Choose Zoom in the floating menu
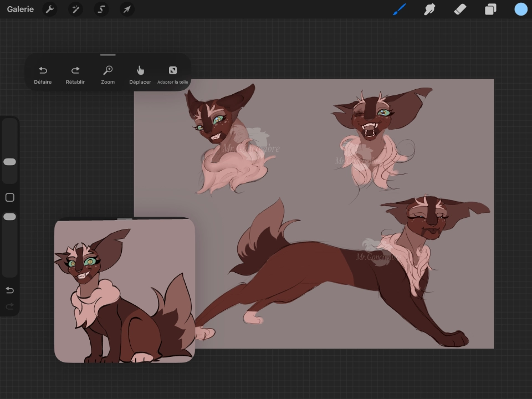The image size is (532, 399). [108, 75]
